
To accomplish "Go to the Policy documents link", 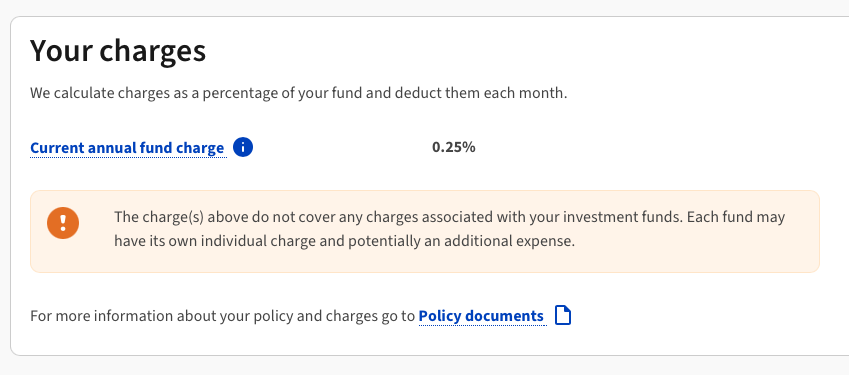I will pyautogui.click(x=481, y=316).
